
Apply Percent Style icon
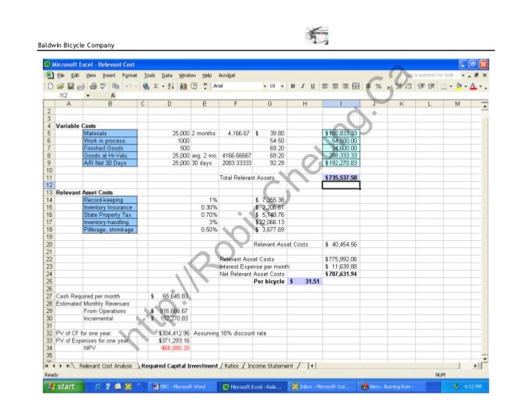(x=379, y=86)
